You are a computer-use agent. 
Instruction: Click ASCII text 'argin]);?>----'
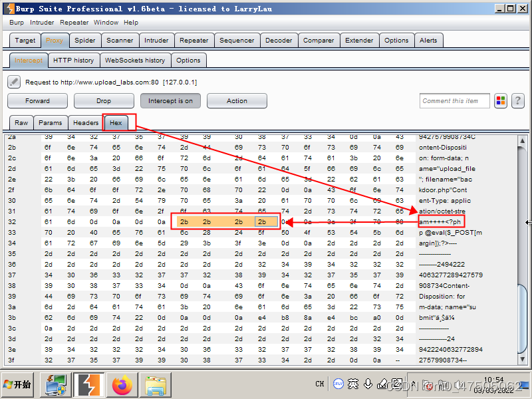coord(438,243)
